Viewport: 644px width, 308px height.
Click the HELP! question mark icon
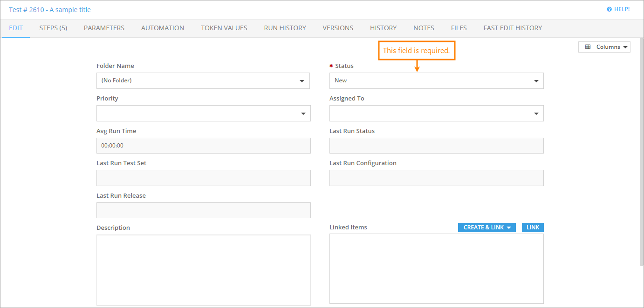(x=609, y=9)
